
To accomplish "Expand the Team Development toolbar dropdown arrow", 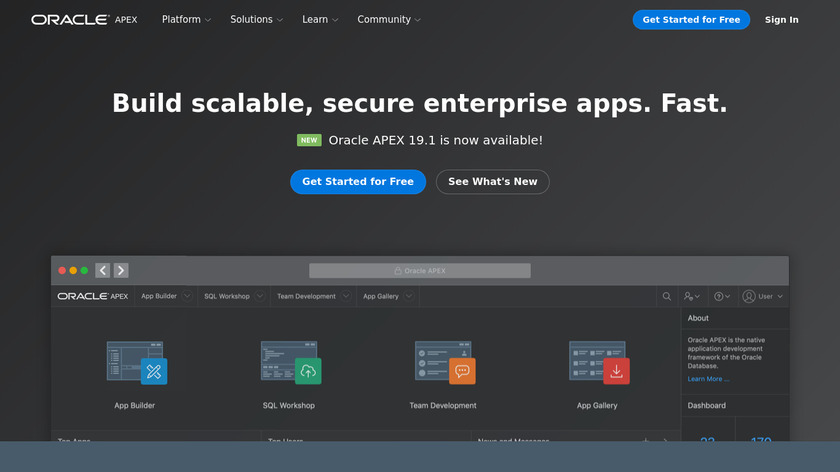I will 346,296.
